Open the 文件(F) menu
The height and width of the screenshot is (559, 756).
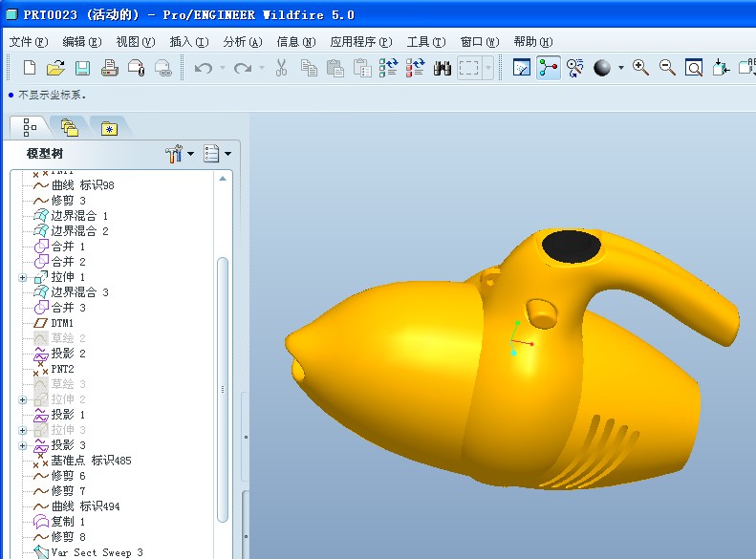point(29,42)
